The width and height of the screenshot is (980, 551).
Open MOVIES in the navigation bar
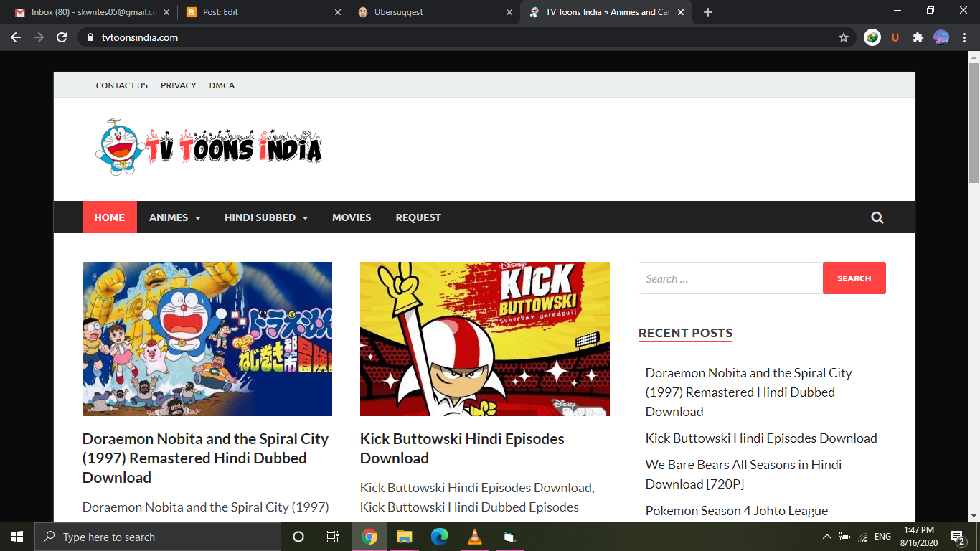(x=352, y=217)
